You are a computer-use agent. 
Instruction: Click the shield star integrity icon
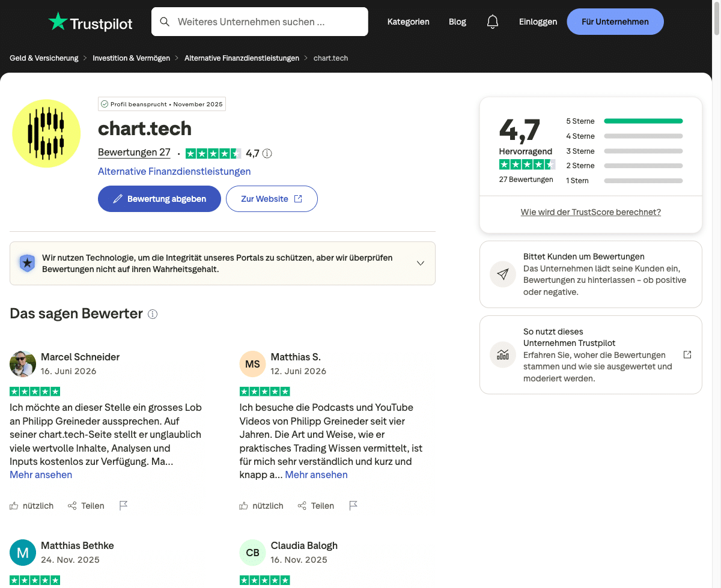(27, 263)
